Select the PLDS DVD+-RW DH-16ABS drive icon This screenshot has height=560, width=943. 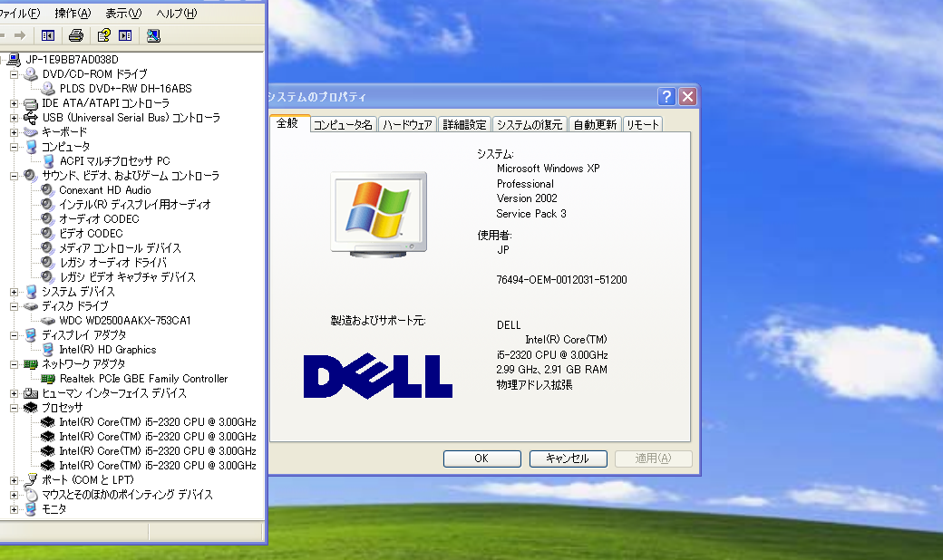48,88
